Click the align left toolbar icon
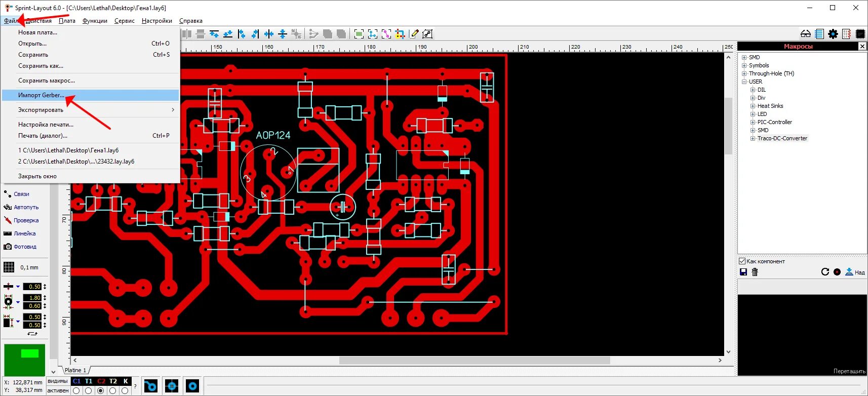 (242, 34)
